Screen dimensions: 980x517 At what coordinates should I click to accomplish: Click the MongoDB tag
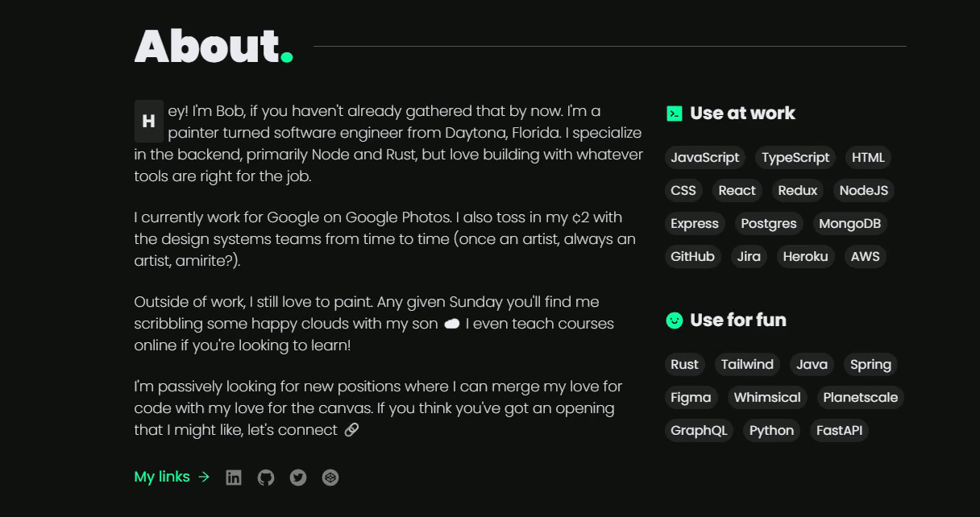pyautogui.click(x=849, y=224)
